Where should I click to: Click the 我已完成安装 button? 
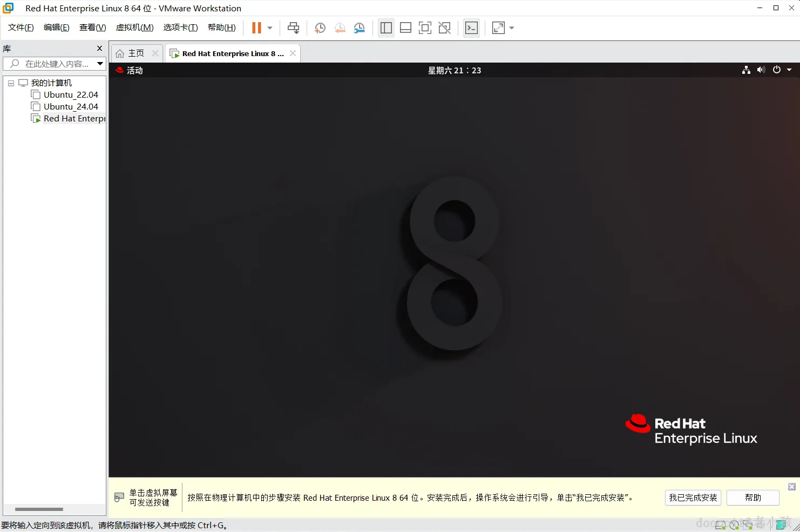click(x=693, y=497)
